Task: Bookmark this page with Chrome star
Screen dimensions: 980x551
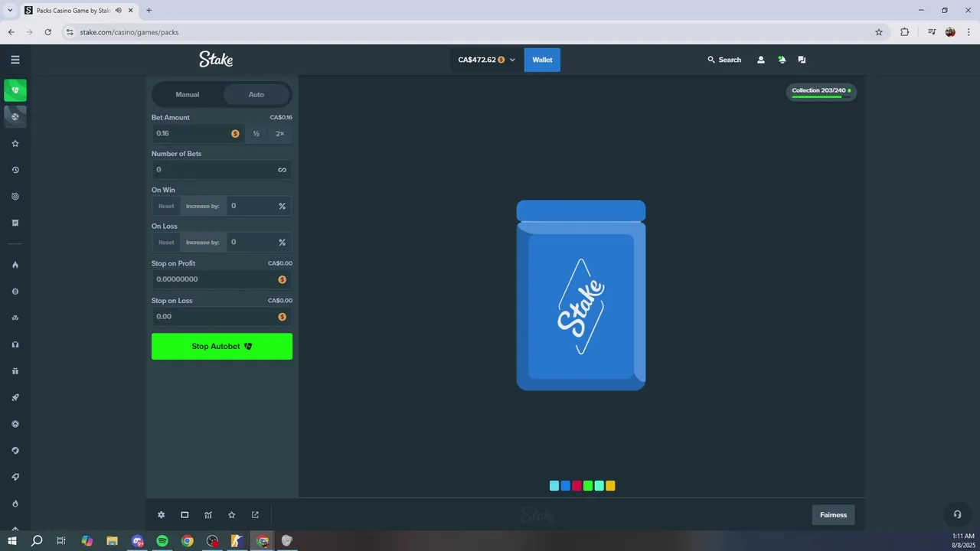Action: point(879,32)
